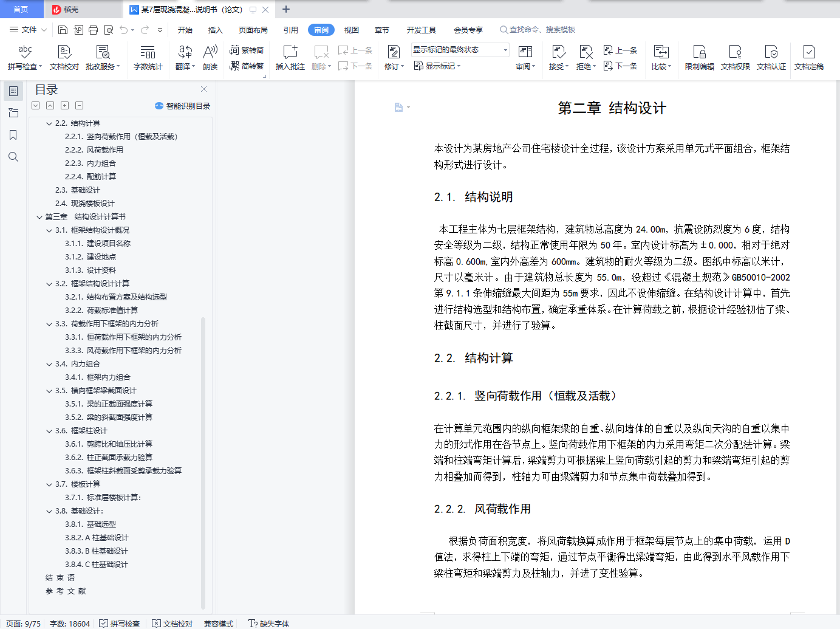840x629 pixels.
Task: Collapse 第三章 结构设计计算书 node
Action: click(39, 217)
